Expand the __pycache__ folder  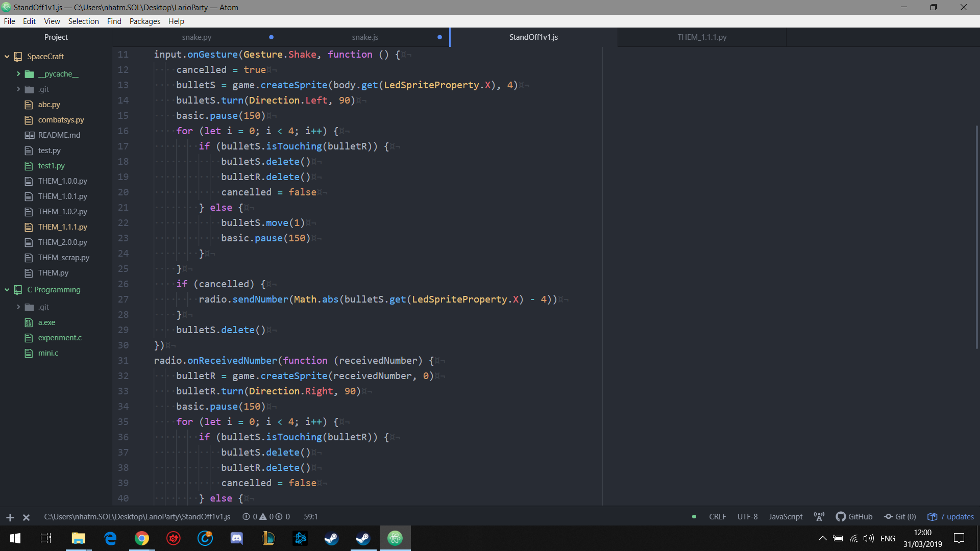click(18, 74)
